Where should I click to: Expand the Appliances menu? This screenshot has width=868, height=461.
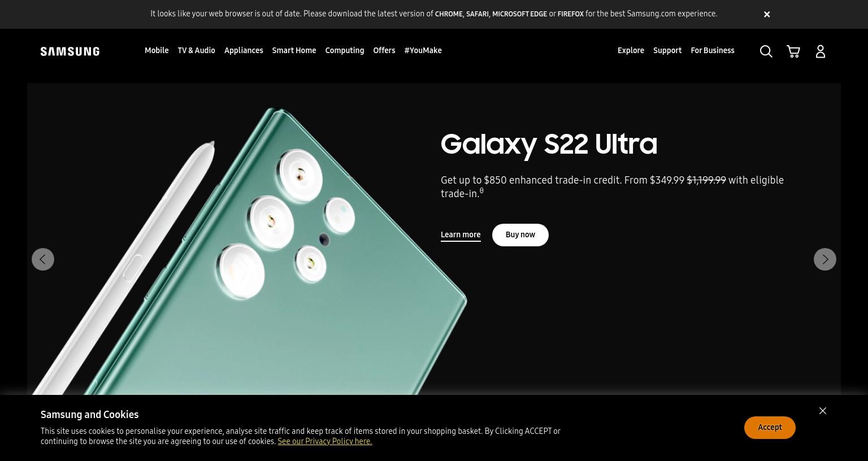(x=244, y=50)
